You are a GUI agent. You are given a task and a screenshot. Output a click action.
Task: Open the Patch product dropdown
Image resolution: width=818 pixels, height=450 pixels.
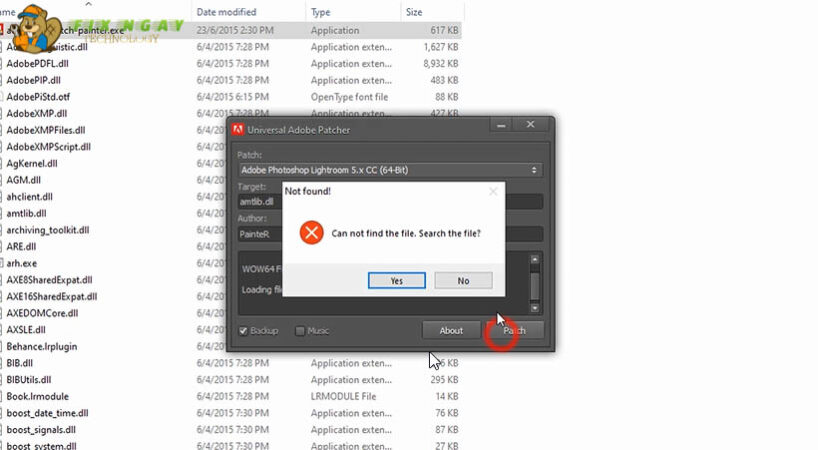coord(389,170)
